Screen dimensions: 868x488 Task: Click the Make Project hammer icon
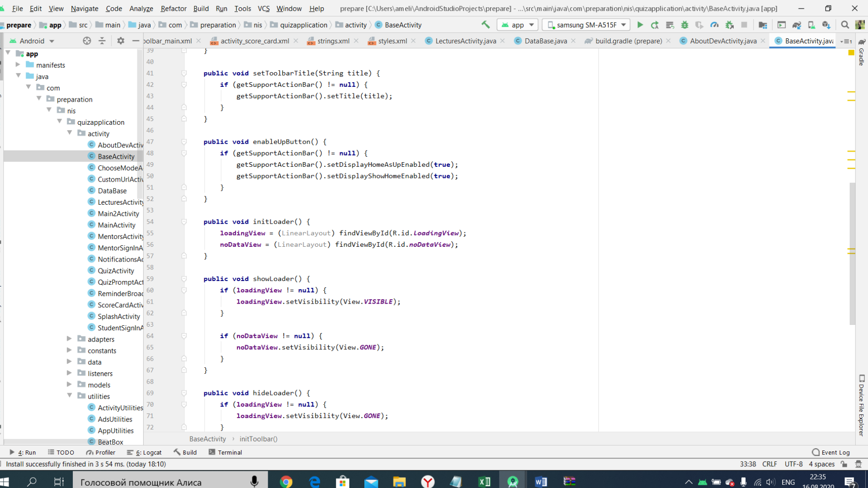[x=486, y=25]
